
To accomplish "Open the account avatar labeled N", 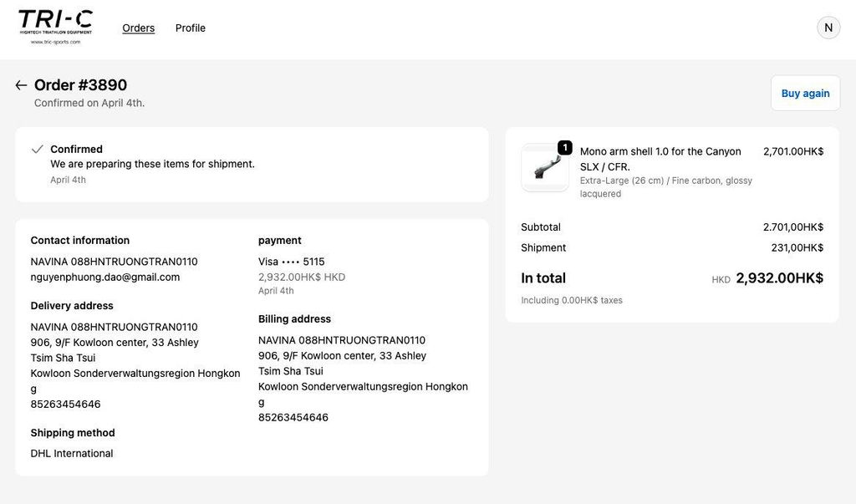I will pos(828,28).
